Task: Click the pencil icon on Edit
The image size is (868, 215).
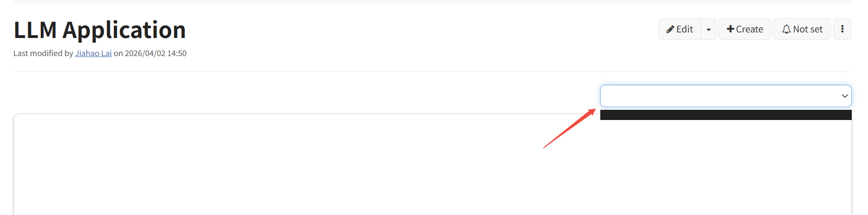Action: click(670, 30)
